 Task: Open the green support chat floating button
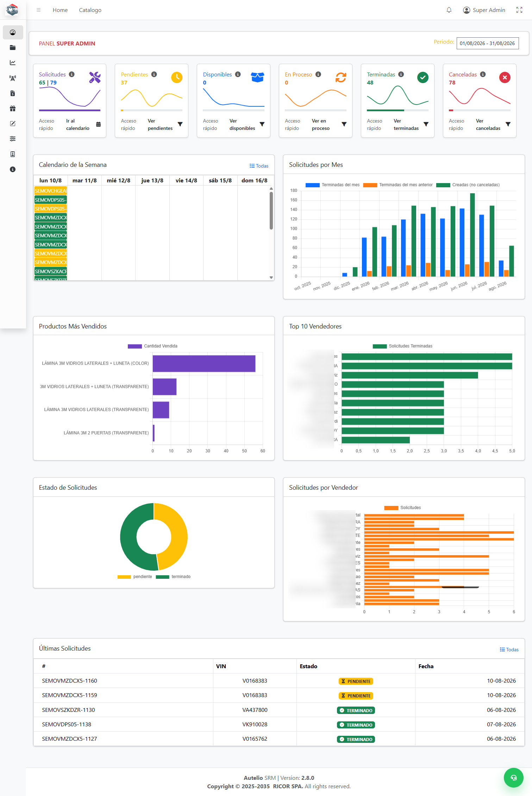coord(514,778)
